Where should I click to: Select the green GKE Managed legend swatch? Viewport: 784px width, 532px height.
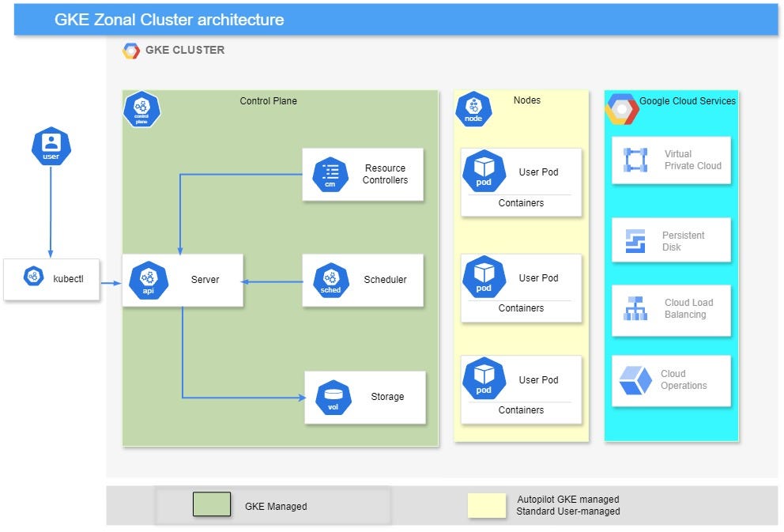(210, 504)
